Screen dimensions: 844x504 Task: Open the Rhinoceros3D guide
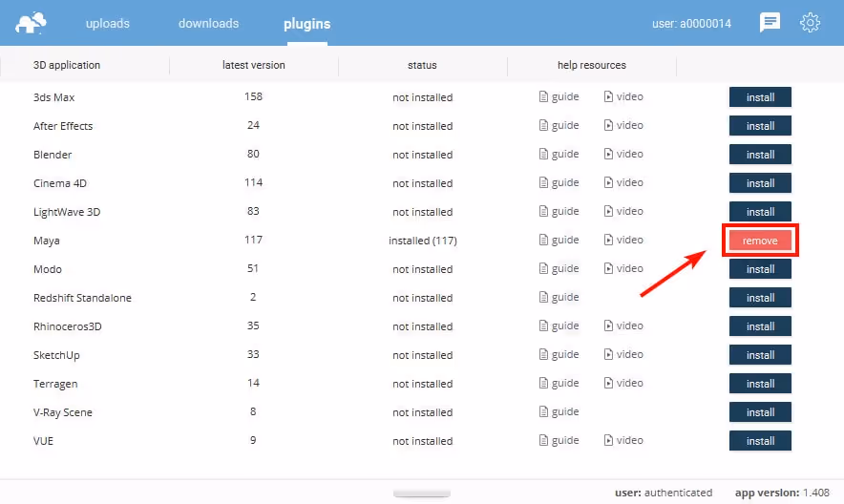click(x=559, y=325)
